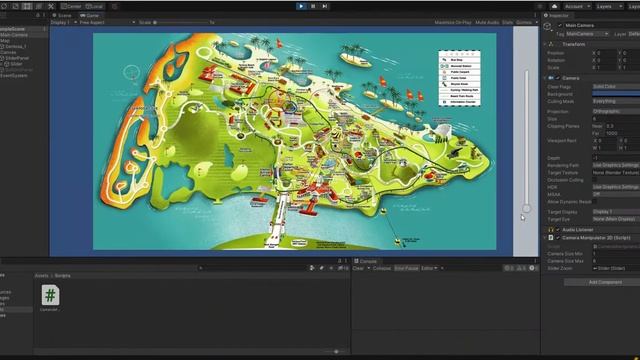
Task: Select the Scale tool in the toolbar
Action: [x=16, y=6]
